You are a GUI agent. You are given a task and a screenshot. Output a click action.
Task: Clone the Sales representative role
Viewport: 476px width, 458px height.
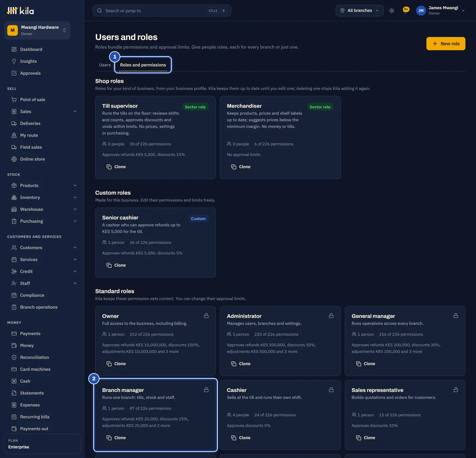(366, 438)
